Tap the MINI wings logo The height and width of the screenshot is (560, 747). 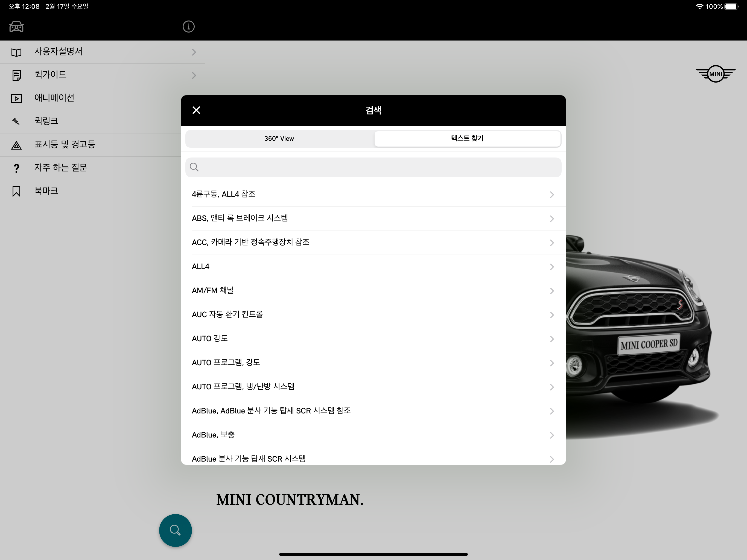click(716, 74)
